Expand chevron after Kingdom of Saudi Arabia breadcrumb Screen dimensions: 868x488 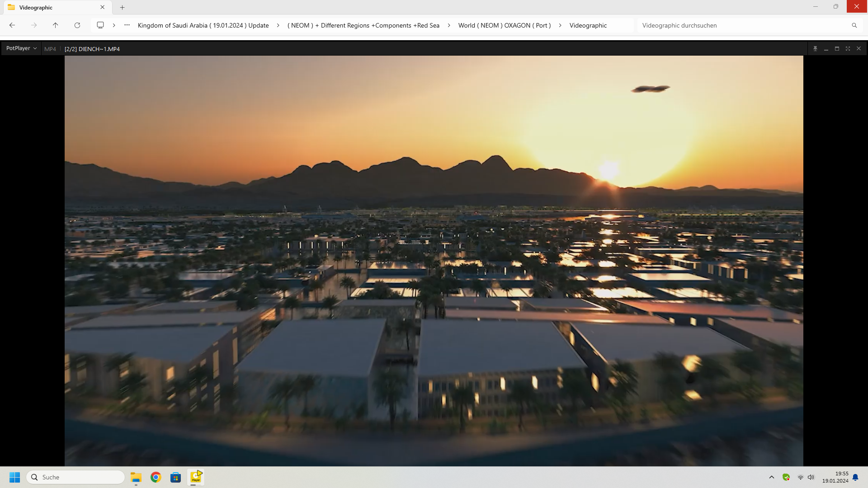278,25
